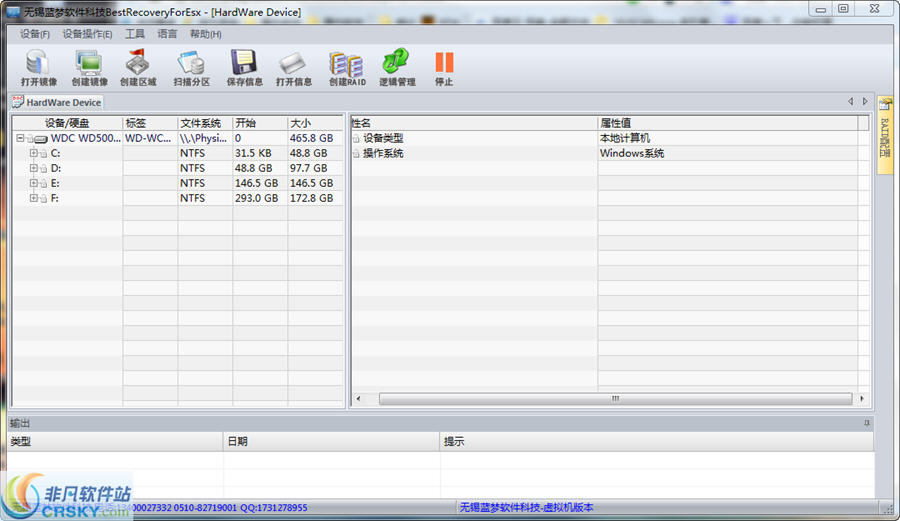Click the 创建镜像 create image icon
900x521 pixels.
pyautogui.click(x=89, y=68)
